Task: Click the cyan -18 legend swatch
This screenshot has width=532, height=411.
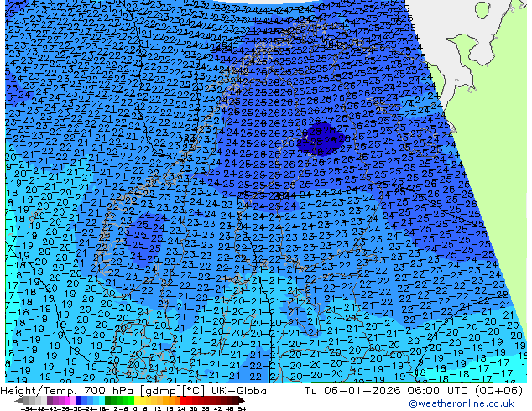Action: (x=102, y=400)
